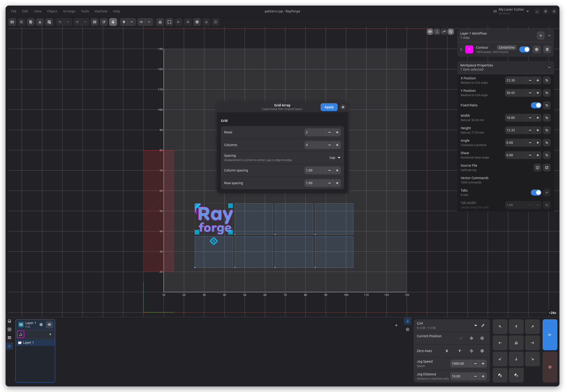This screenshot has height=392, width=565.
Task: Disable the Fixed Ratio switch
Action: (x=536, y=105)
